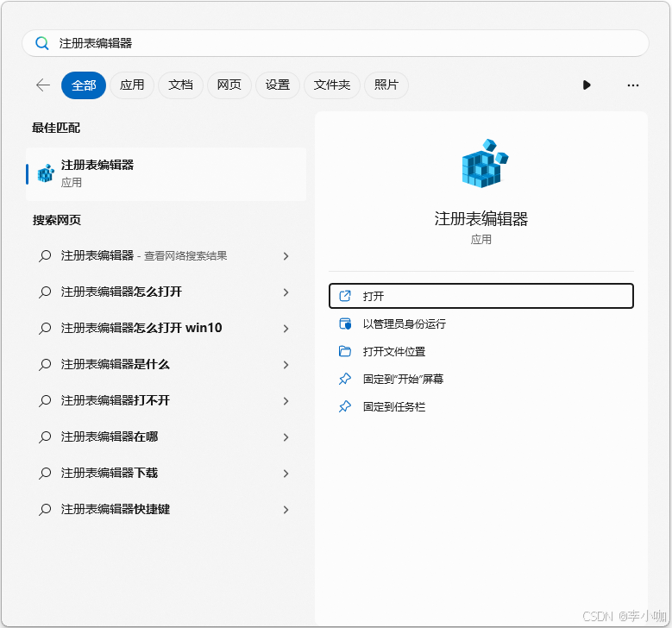Click the pin icon beside 固定到"开始"屏幕
672x628 pixels.
(345, 379)
